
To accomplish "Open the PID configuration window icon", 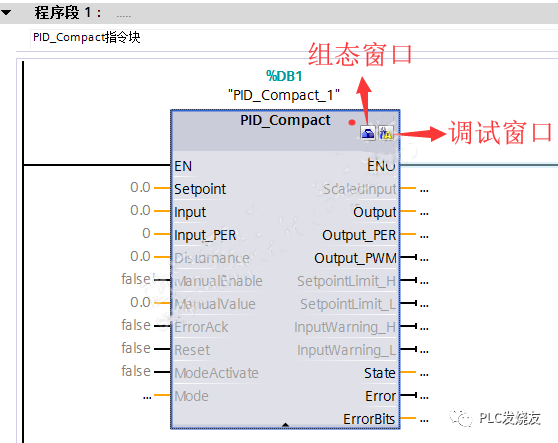I will pos(368,133).
